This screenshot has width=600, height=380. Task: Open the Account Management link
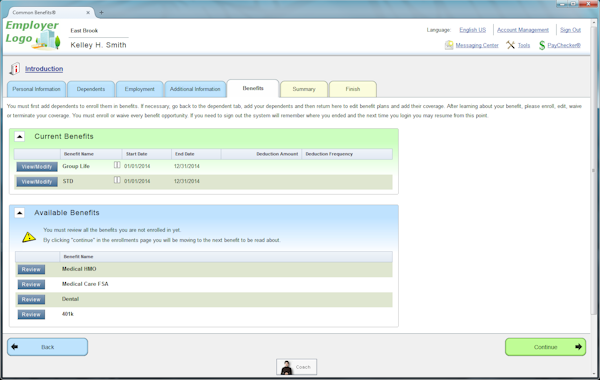[523, 30]
